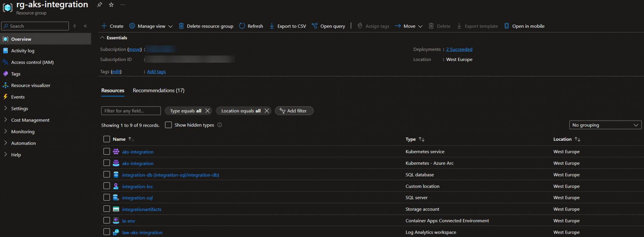The height and width of the screenshot is (237, 644).
Task: Switch to Recommendations (17) tab
Action: [x=158, y=91]
